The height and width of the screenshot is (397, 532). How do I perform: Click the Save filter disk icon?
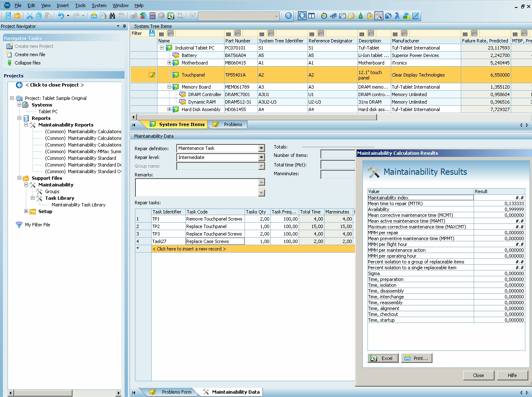(x=152, y=33)
